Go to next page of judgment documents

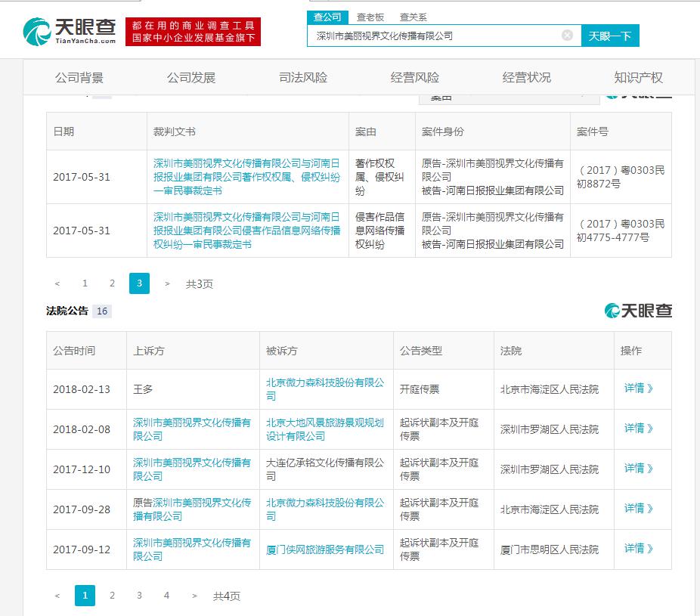pyautogui.click(x=167, y=283)
